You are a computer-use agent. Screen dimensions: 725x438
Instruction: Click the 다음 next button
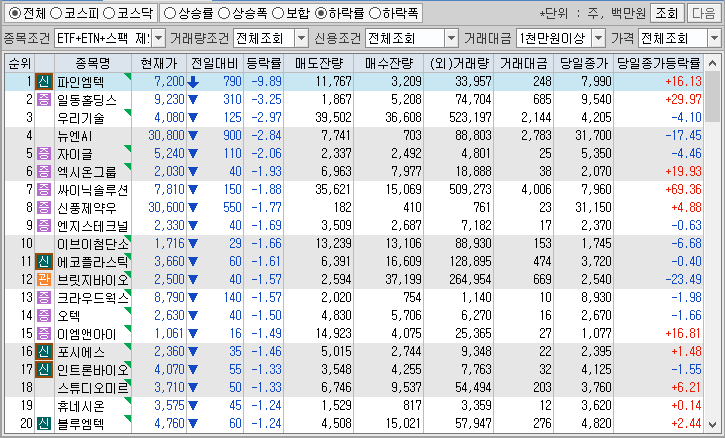pyautogui.click(x=703, y=13)
